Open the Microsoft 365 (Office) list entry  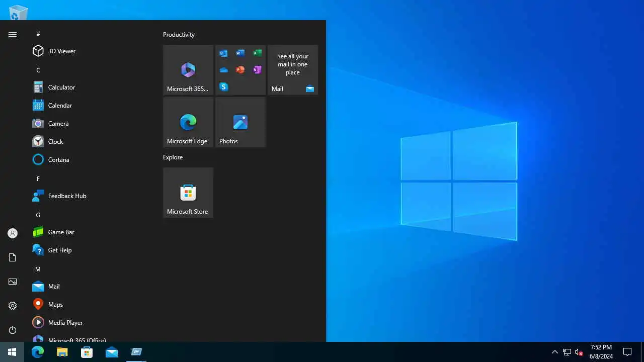(x=92, y=338)
